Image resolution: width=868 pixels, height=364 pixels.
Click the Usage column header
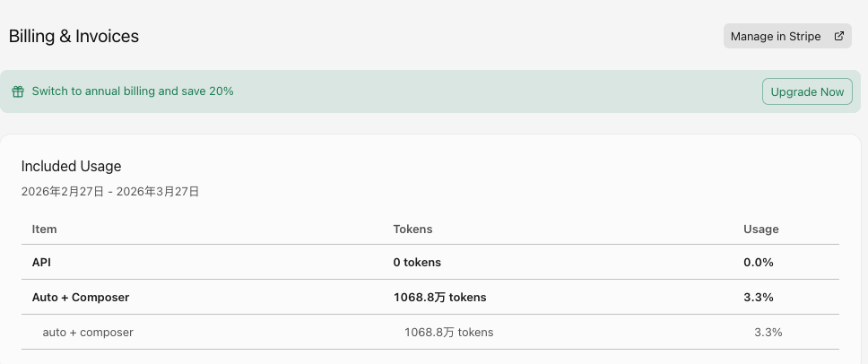point(760,229)
